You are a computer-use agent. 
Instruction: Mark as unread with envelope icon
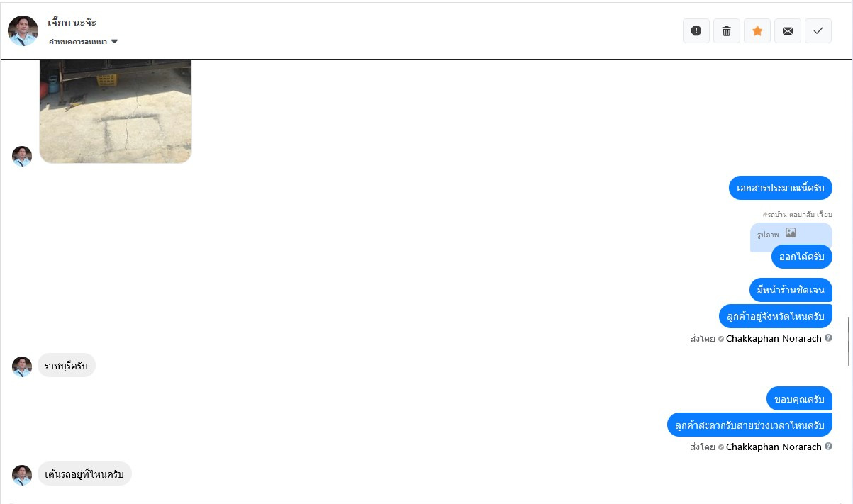click(x=788, y=30)
